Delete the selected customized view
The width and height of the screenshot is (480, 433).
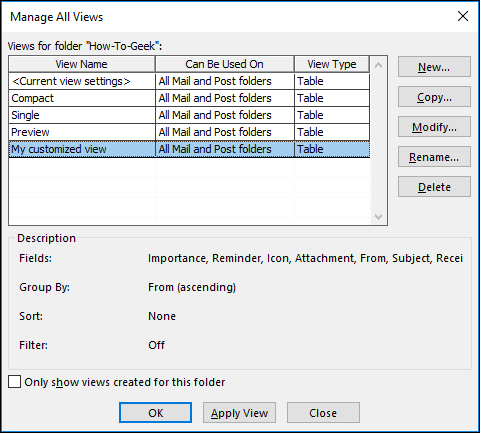434,187
